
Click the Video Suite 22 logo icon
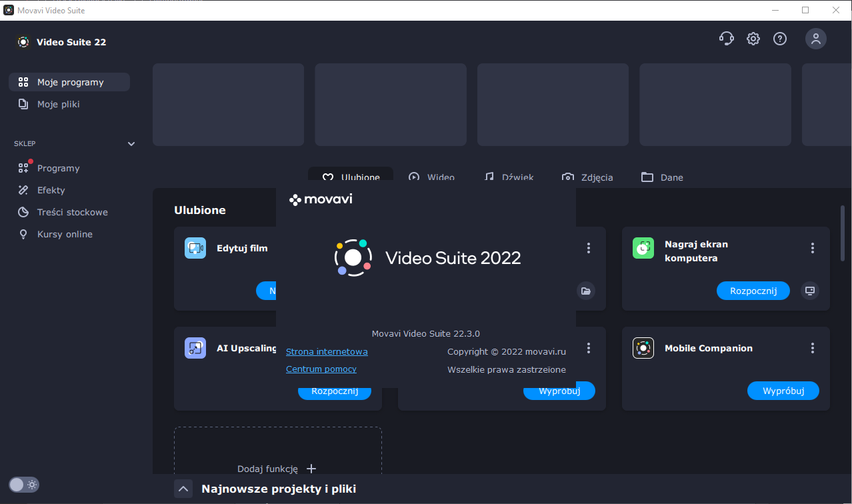point(23,42)
